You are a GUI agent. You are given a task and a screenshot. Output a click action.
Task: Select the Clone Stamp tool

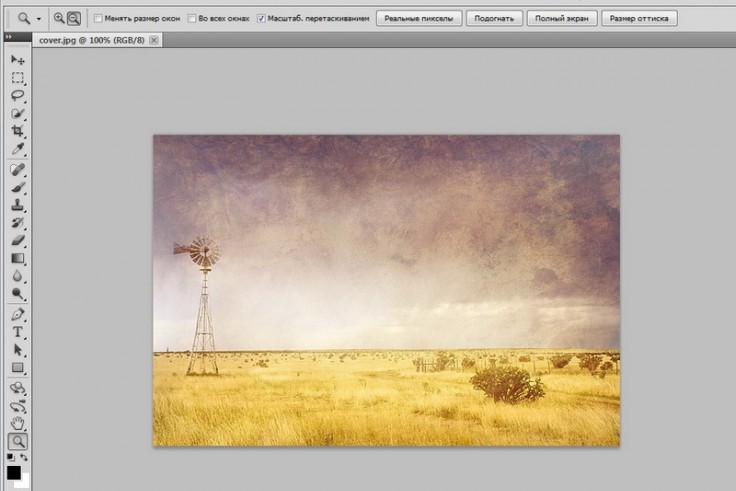(18, 204)
